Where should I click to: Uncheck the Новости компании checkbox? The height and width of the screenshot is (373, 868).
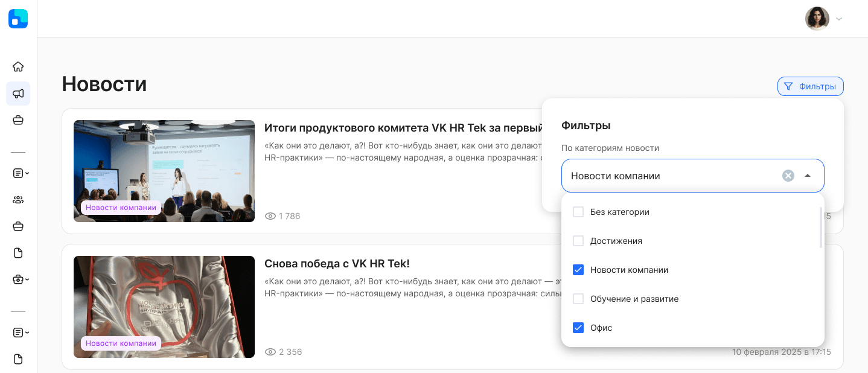578,270
